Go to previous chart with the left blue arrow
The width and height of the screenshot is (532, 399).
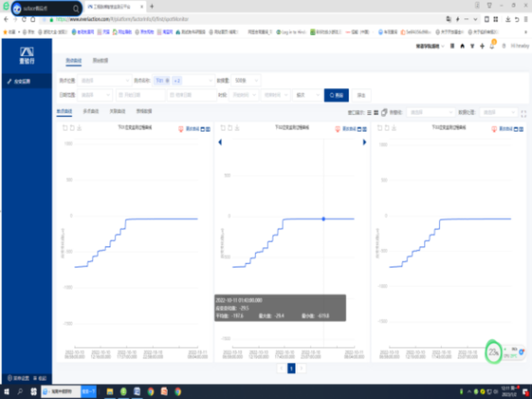click(220, 142)
